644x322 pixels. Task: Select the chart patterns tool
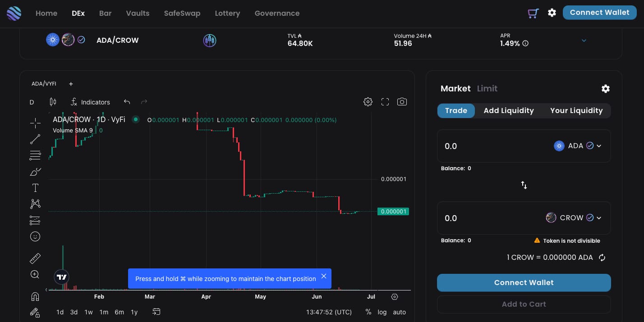35,204
